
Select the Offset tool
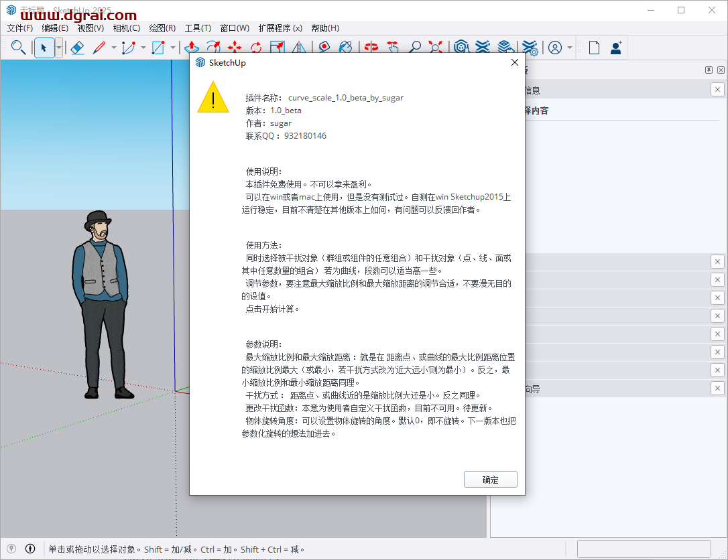213,47
